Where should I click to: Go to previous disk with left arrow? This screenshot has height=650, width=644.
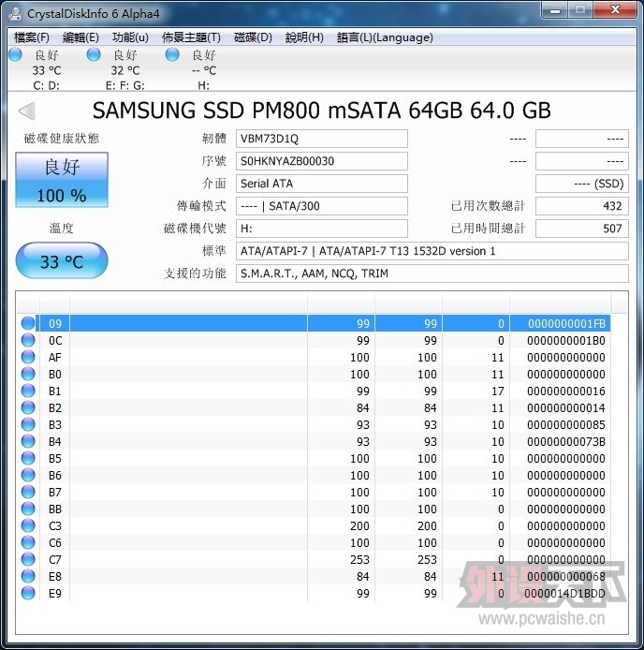click(x=27, y=111)
